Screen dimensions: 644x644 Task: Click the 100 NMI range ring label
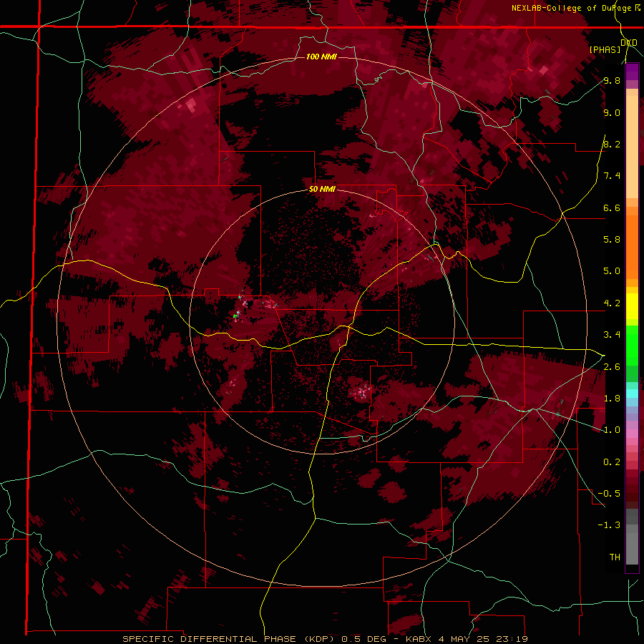[321, 57]
